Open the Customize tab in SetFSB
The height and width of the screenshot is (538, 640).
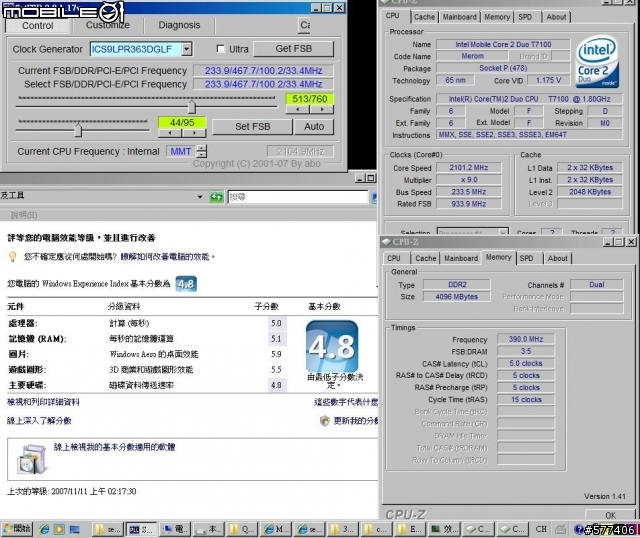[x=108, y=25]
